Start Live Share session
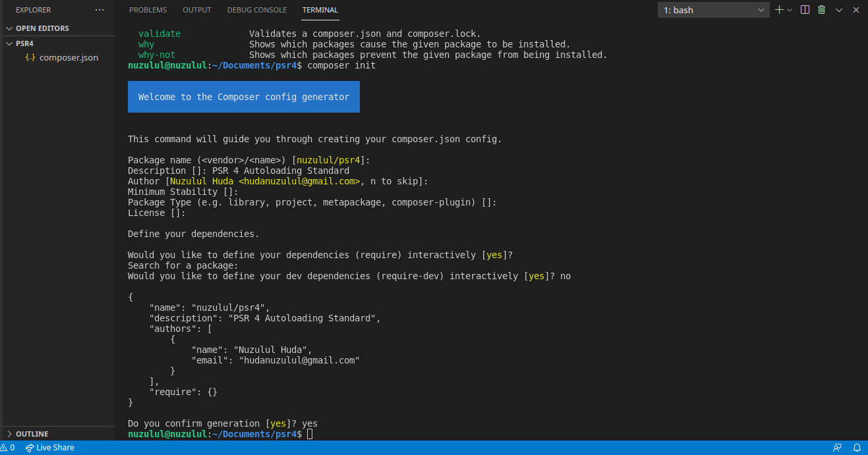 pyautogui.click(x=50, y=448)
